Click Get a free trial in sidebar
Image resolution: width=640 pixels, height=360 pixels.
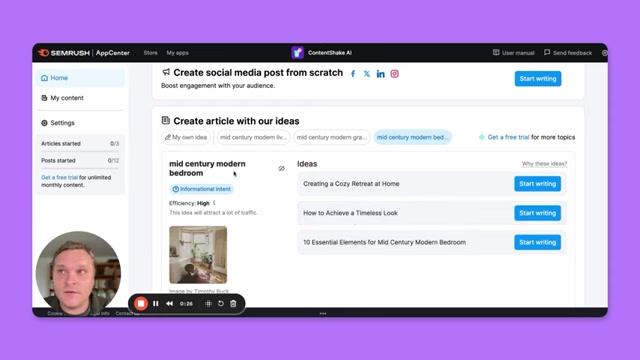(59, 178)
